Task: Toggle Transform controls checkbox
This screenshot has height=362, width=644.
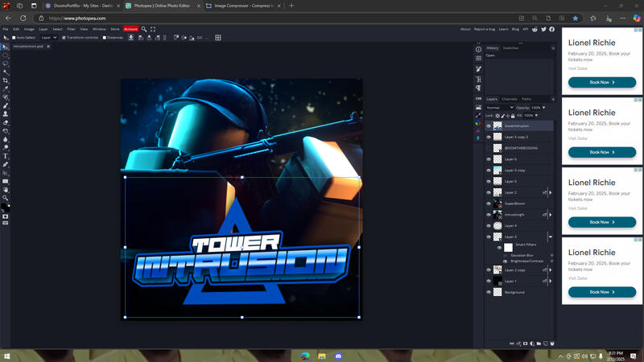Action: tap(64, 37)
